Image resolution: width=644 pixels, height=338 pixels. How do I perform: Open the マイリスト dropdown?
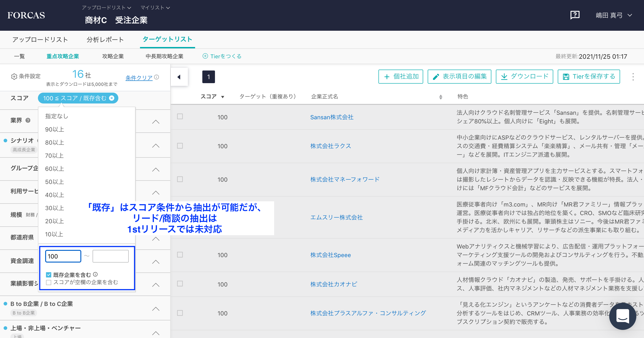[x=154, y=7]
